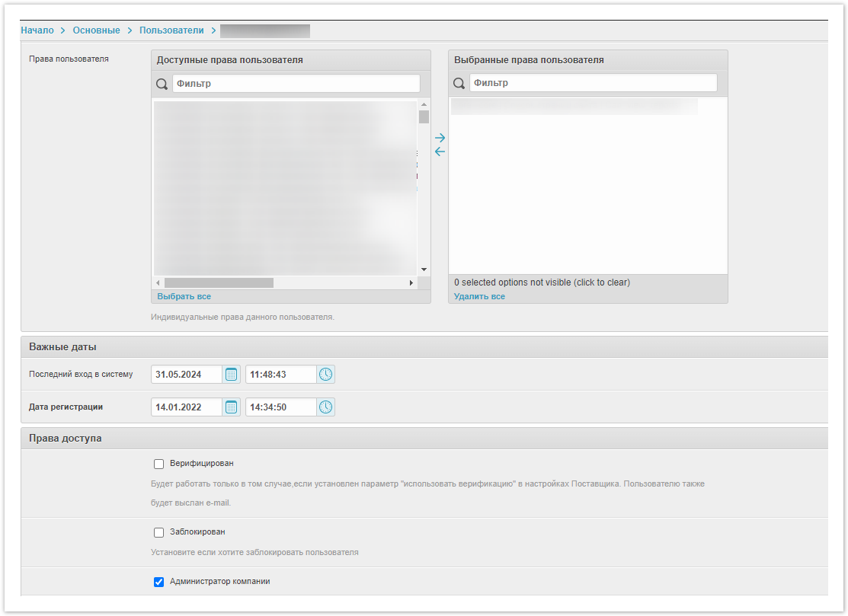848x616 pixels.
Task: Navigate to Пользователи breadcrumb
Action: (171, 30)
